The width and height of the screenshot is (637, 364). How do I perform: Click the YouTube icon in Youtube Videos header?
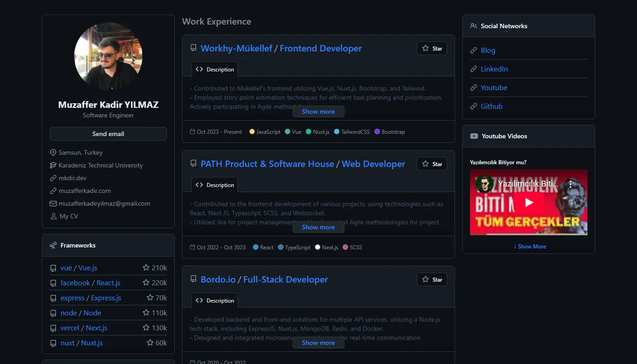tap(474, 136)
